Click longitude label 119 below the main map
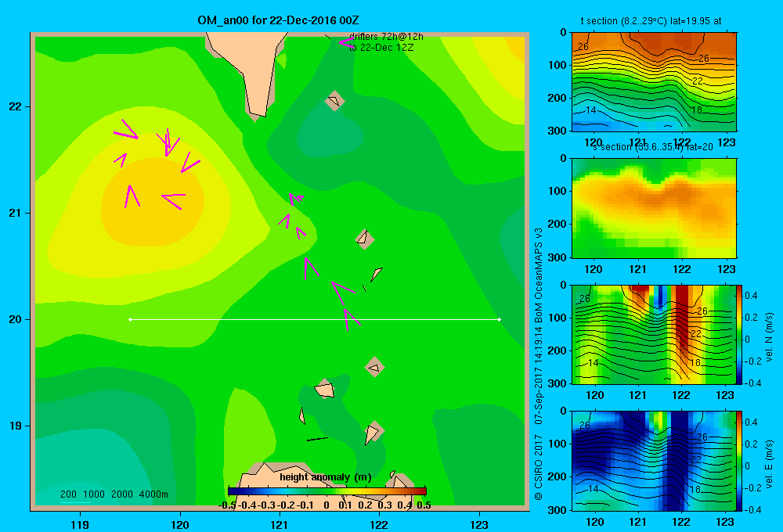 pyautogui.click(x=80, y=524)
